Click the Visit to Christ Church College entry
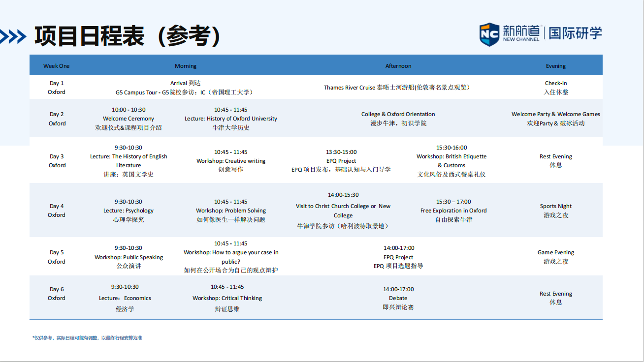Viewport: 644px width, 362px height. 343,211
